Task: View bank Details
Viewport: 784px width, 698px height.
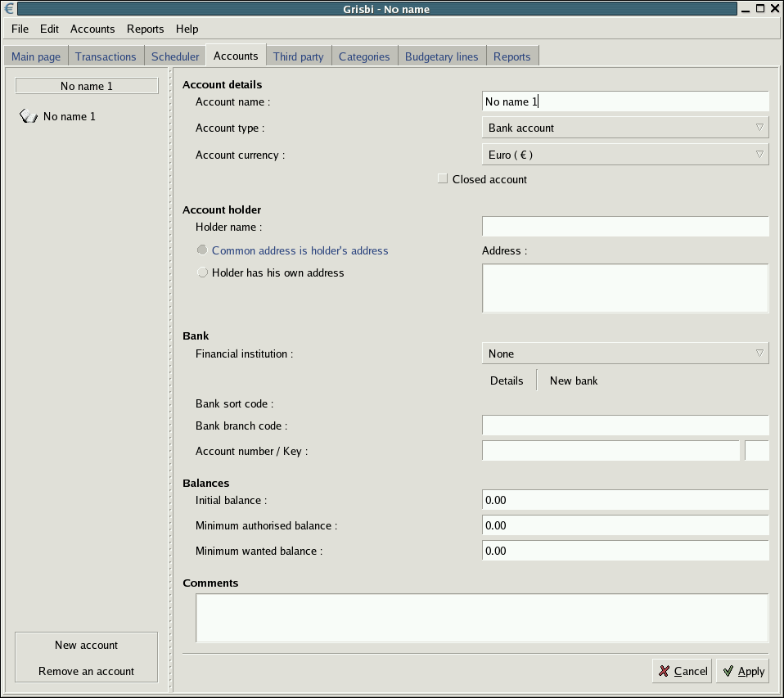Action: tap(507, 381)
